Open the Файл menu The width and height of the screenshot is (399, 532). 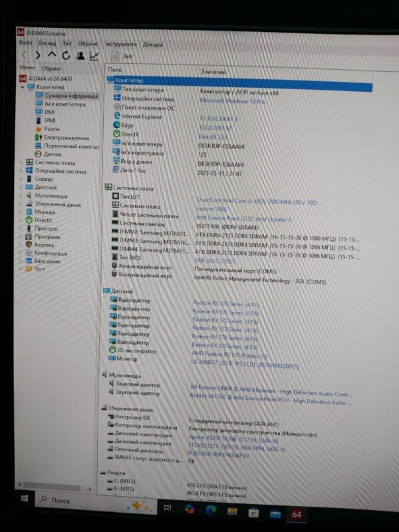(x=25, y=43)
